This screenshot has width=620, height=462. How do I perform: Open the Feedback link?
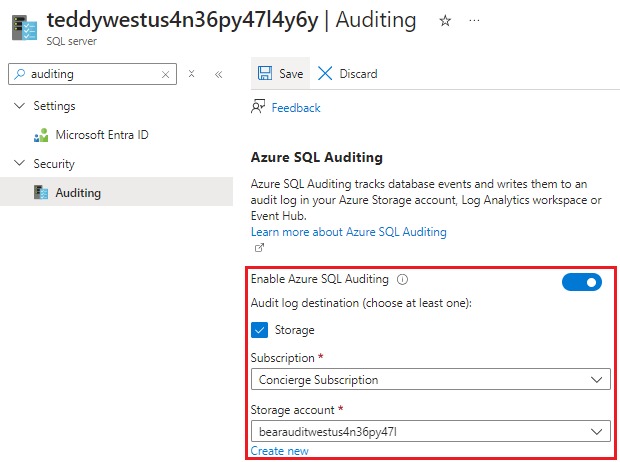(x=296, y=108)
